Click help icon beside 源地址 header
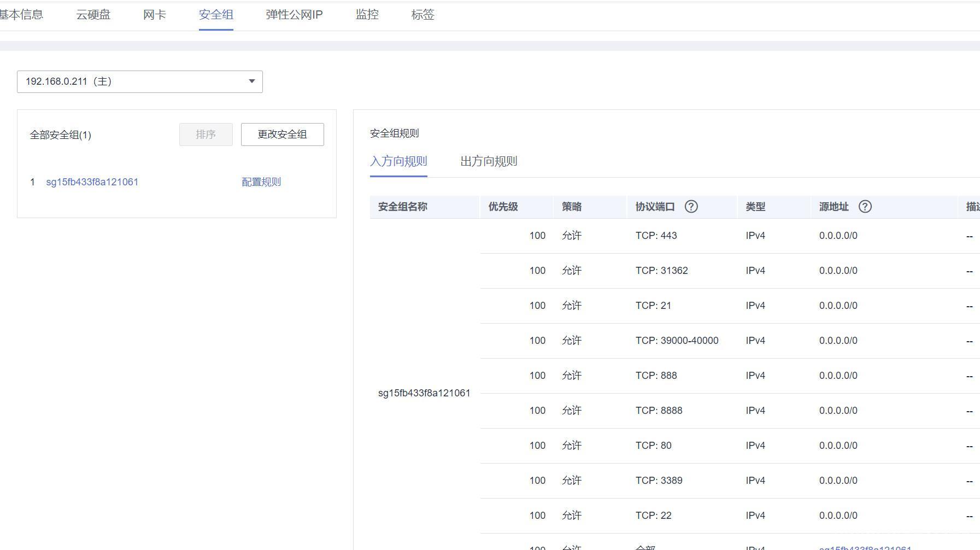This screenshot has height=550, width=980. (x=865, y=207)
